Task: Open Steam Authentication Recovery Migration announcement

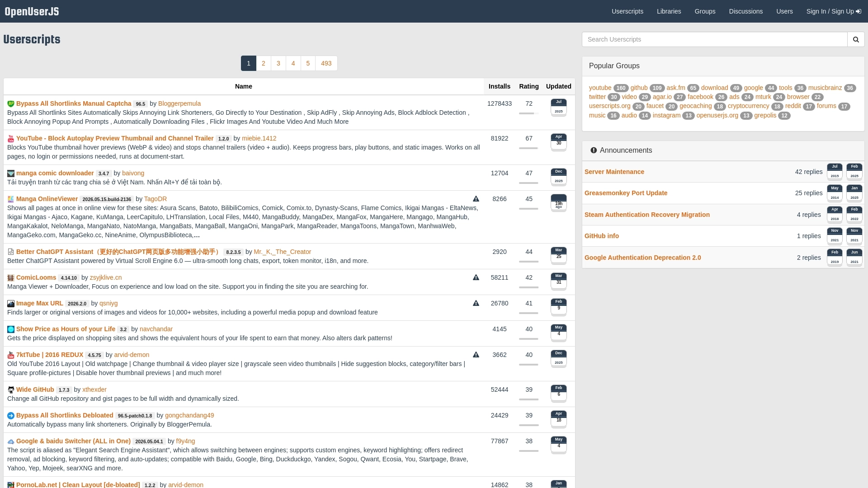Action: [647, 215]
